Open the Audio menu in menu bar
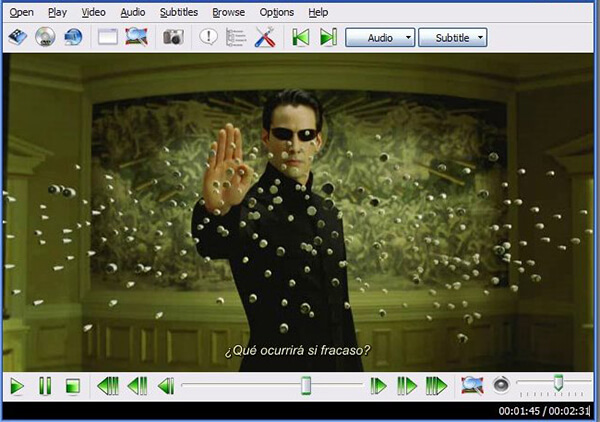The image size is (600, 422). click(x=133, y=13)
